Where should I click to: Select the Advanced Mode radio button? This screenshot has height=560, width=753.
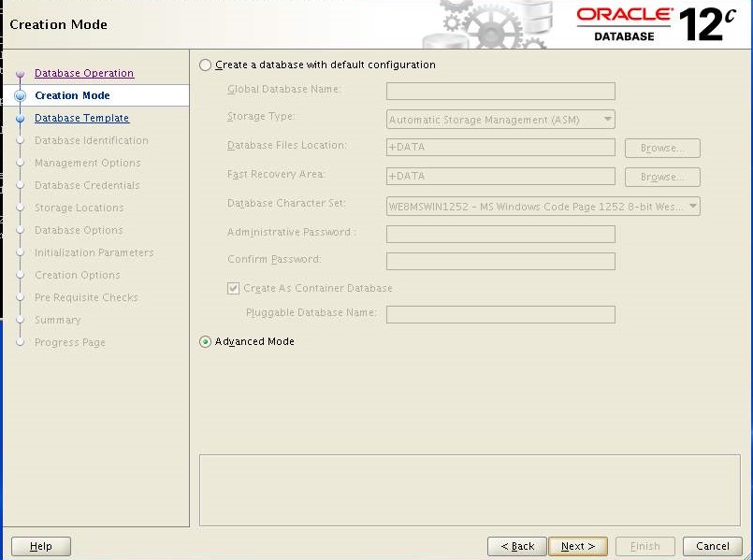205,341
